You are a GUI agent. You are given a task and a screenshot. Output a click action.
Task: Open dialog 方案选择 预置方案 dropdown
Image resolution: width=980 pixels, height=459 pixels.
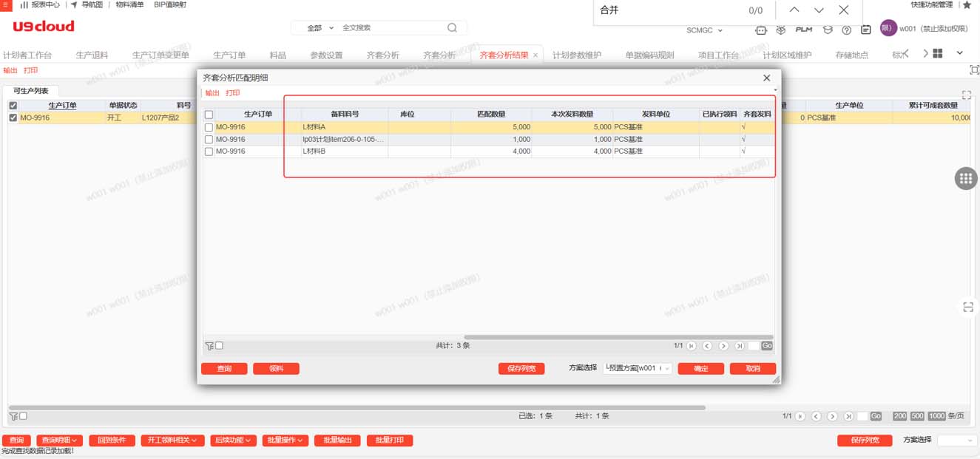(x=638, y=368)
